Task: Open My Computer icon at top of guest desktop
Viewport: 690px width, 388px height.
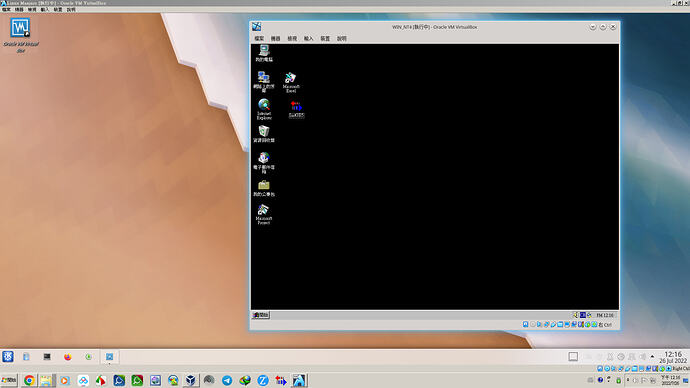Action: [264, 53]
